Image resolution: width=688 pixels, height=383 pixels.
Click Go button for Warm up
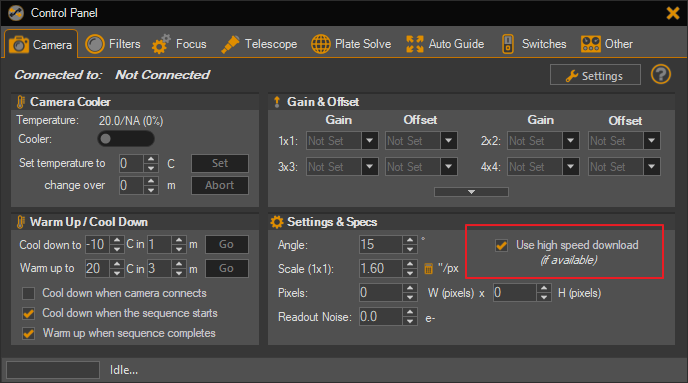[x=226, y=268]
